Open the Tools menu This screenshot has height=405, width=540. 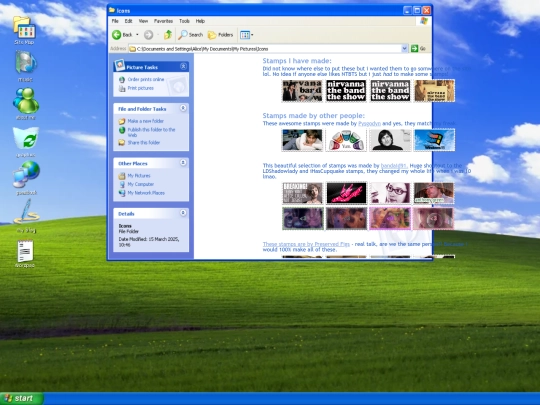[x=184, y=21]
